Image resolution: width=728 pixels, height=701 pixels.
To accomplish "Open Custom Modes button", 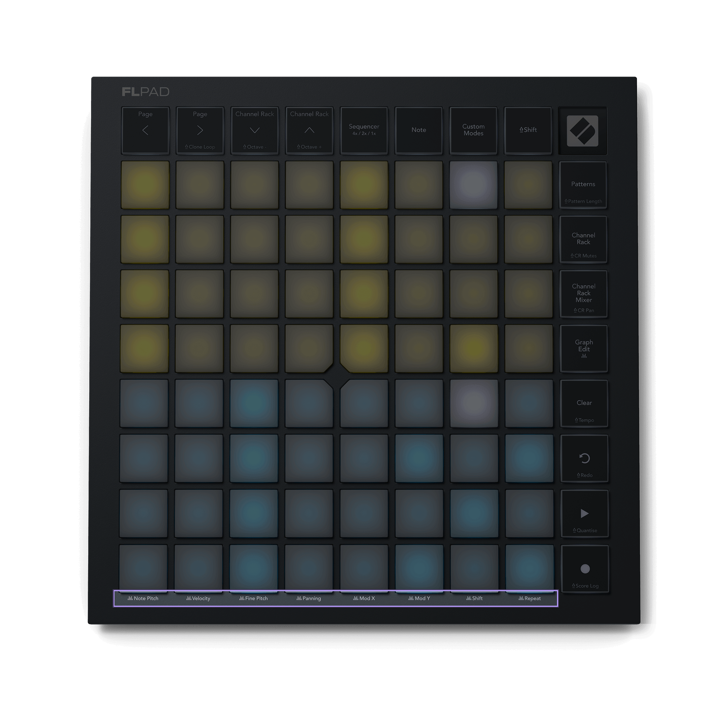I will [x=473, y=130].
